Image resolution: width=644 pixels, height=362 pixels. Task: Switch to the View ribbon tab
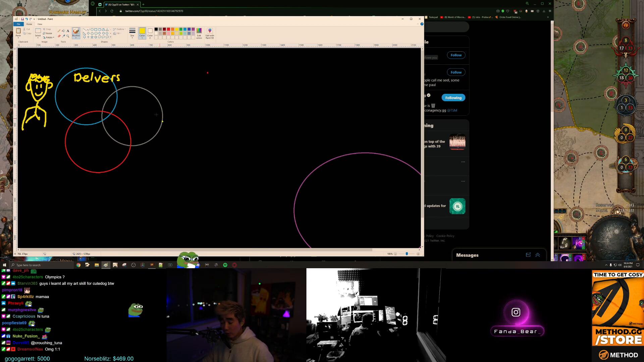[40, 24]
